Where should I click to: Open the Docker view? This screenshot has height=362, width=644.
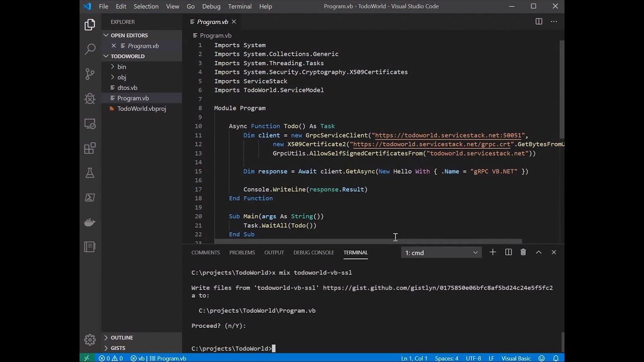point(90,222)
